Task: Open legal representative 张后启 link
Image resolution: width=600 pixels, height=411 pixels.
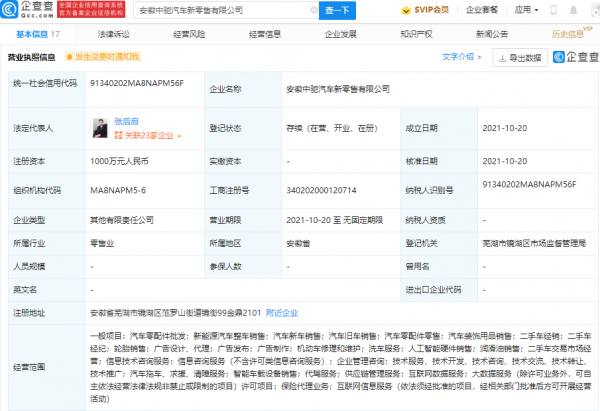Action: coord(126,121)
